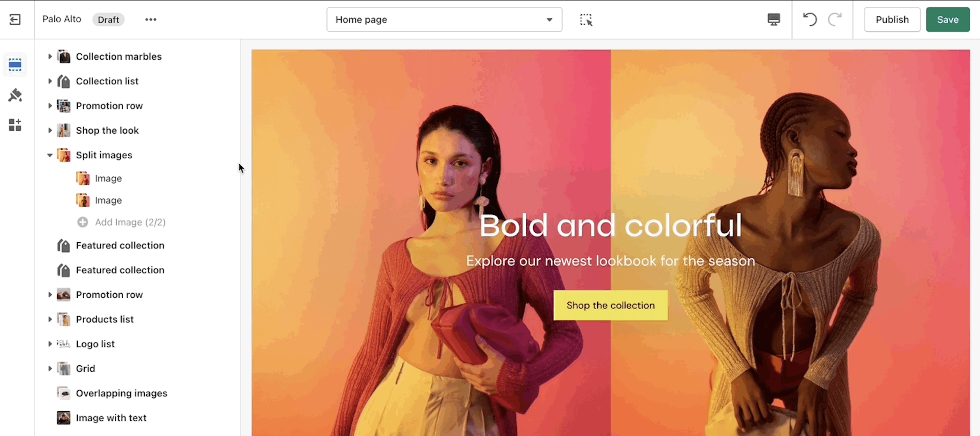Open the Sections panel icon in sidebar

15,65
